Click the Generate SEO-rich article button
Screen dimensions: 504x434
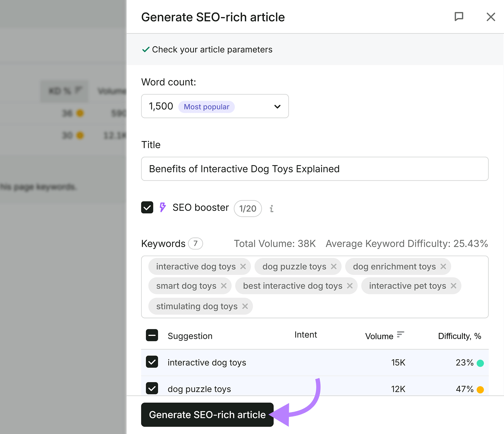coord(207,415)
